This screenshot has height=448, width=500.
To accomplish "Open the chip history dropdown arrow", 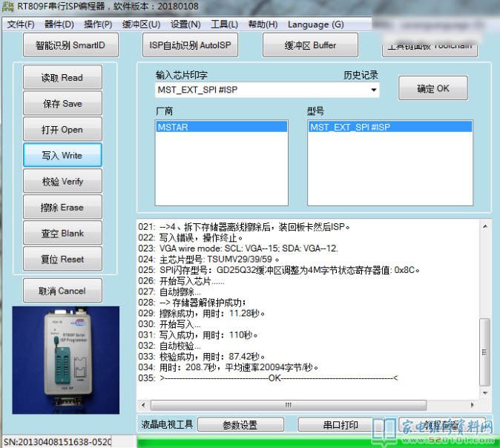I will click(x=373, y=90).
